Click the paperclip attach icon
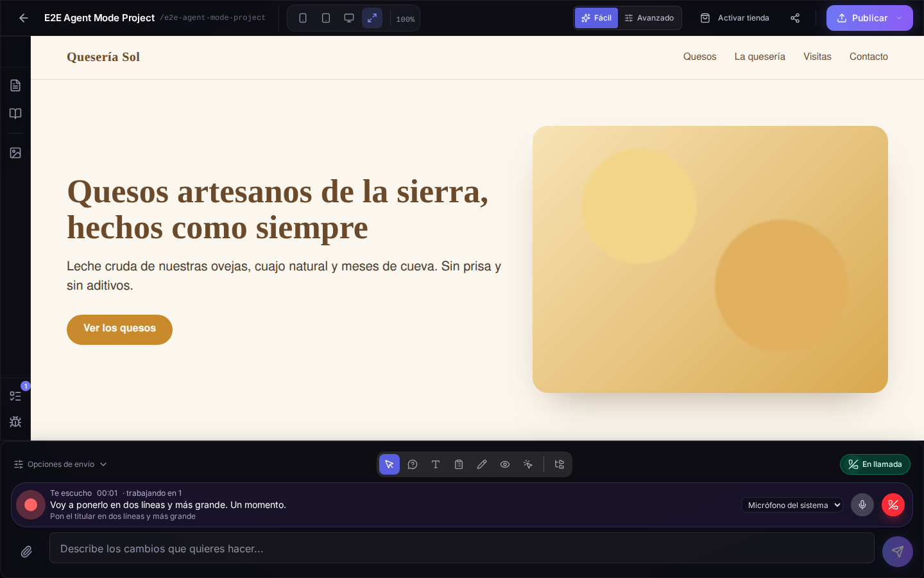924x578 pixels. click(x=26, y=552)
